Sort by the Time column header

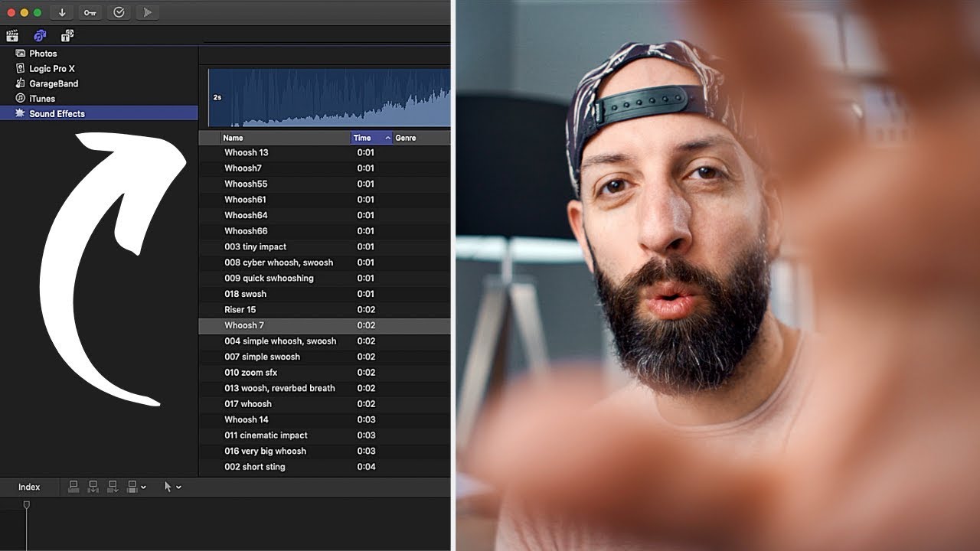371,138
